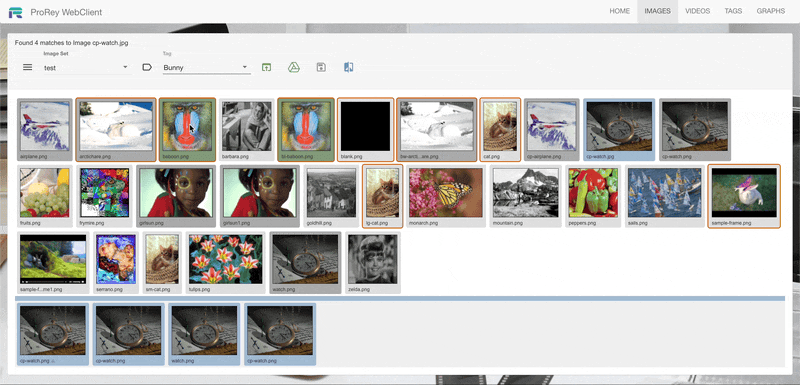Click the save to disk icon
This screenshot has height=385, width=800.
coord(321,67)
